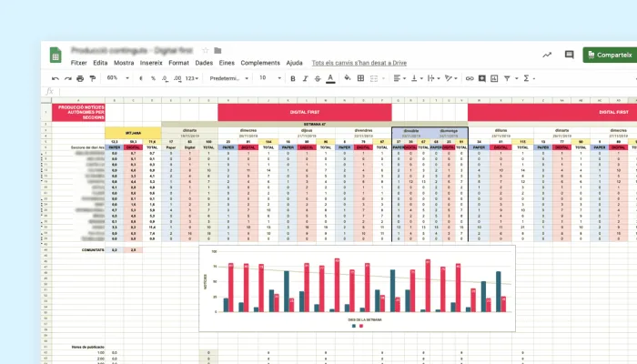Open the 123 number format dropdown
The image size is (637, 364).
pos(192,78)
